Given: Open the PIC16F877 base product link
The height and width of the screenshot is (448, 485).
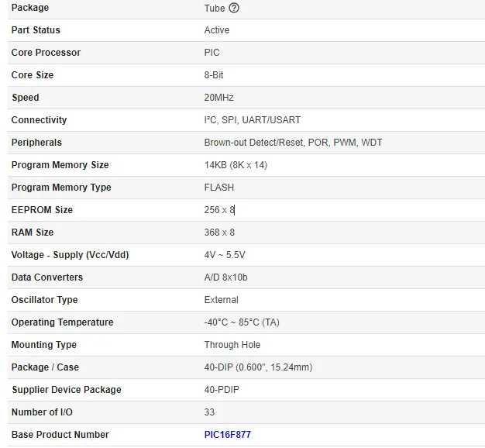Looking at the screenshot, I should 227,435.
